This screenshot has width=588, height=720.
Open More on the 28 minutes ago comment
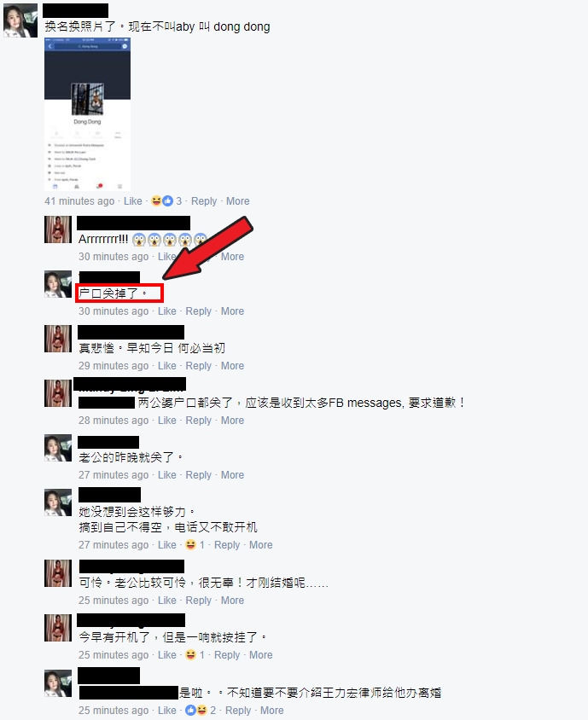pyautogui.click(x=232, y=421)
